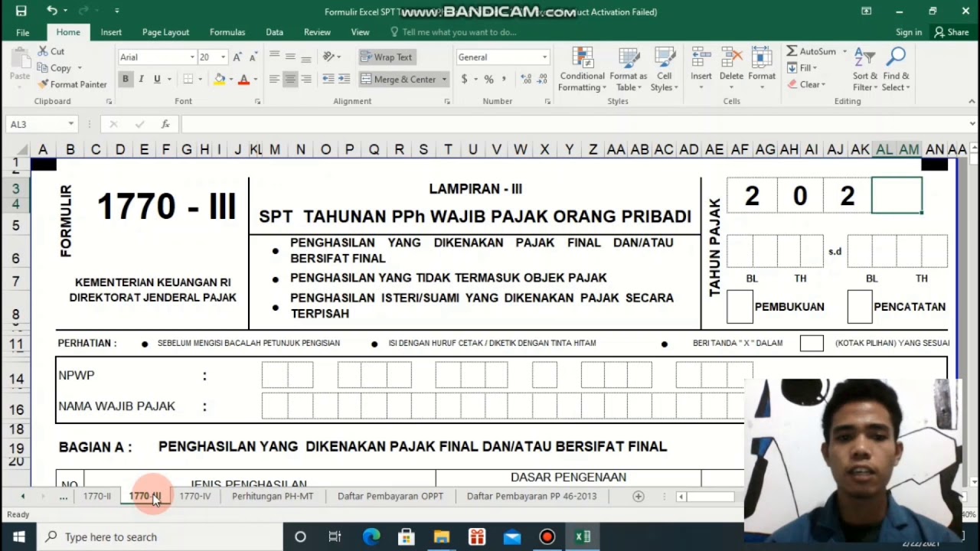Open Merge & Center dropdown arrow
Image resolution: width=980 pixels, height=551 pixels.
pyautogui.click(x=444, y=79)
